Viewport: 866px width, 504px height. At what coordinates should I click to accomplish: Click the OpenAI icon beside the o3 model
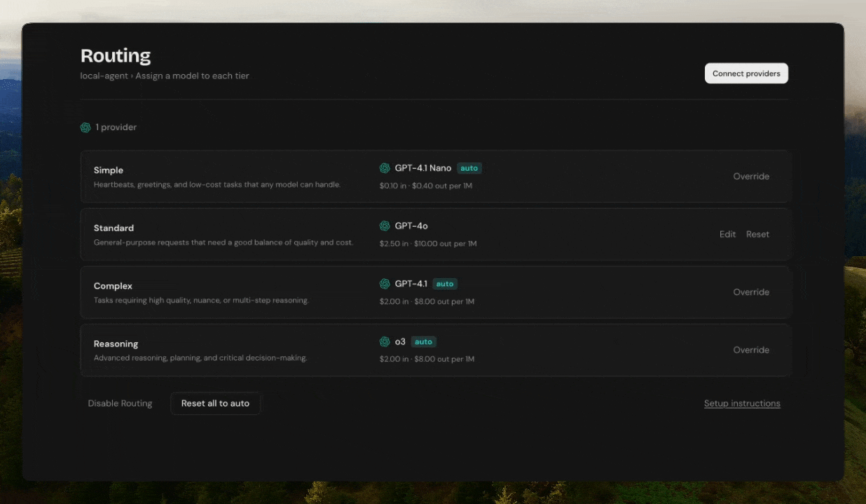385,342
